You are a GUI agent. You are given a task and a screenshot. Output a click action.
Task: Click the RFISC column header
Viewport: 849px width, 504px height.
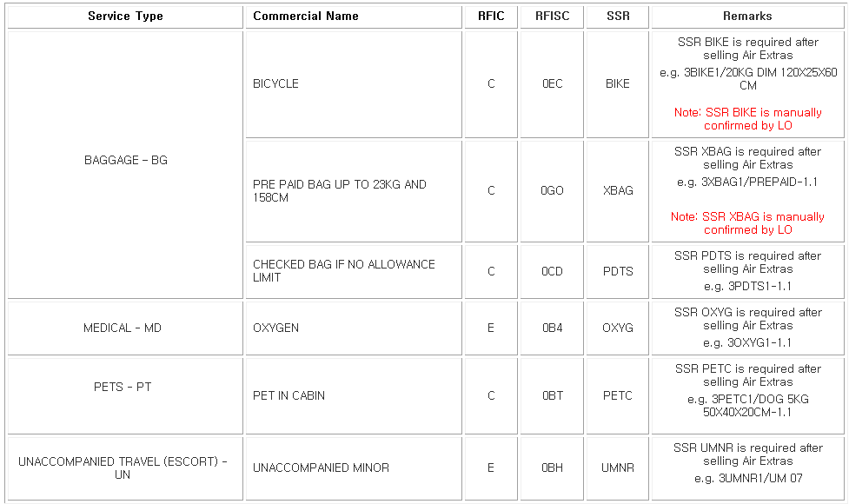[x=552, y=17]
